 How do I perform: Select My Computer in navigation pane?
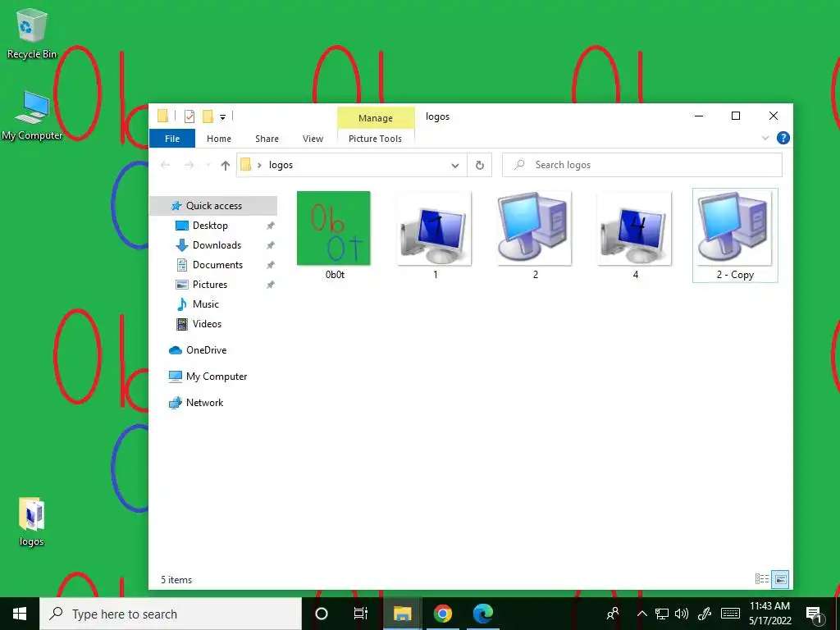pos(217,377)
